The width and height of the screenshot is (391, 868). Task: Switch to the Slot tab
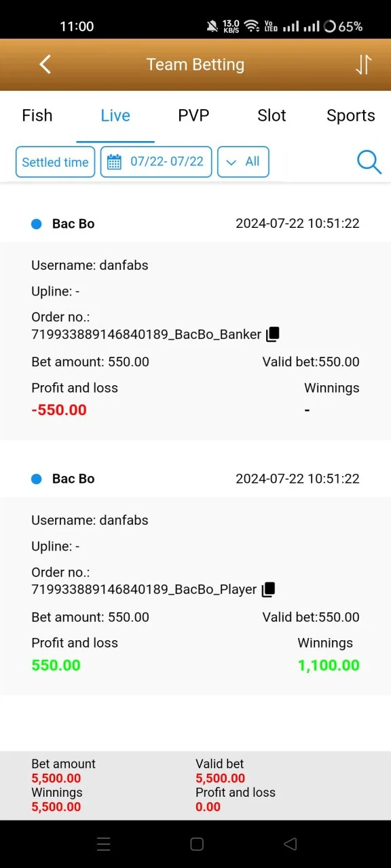[272, 115]
